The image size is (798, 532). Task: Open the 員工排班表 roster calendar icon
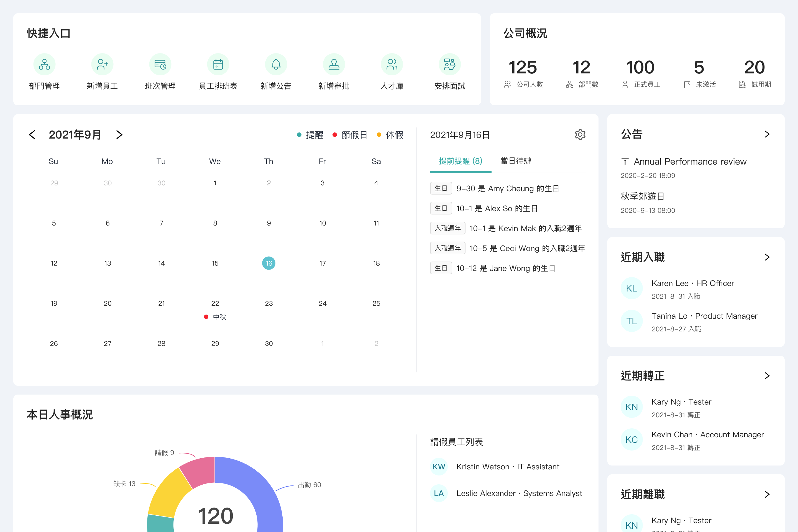pyautogui.click(x=218, y=64)
